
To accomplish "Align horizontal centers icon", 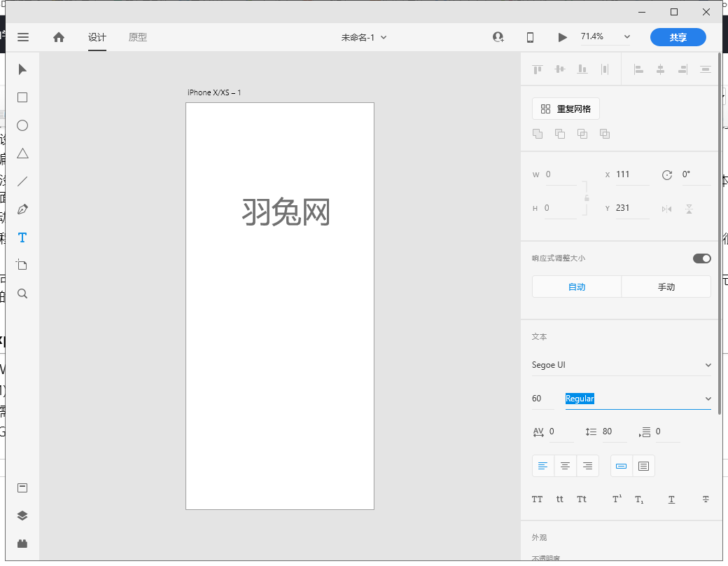I will click(x=660, y=70).
